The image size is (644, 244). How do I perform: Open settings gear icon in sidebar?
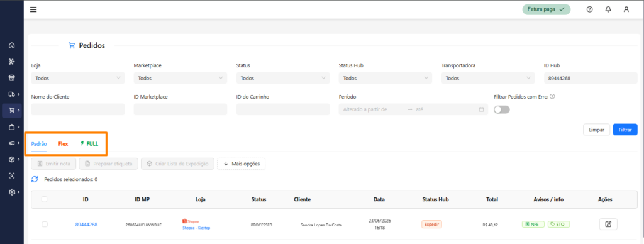pyautogui.click(x=11, y=192)
